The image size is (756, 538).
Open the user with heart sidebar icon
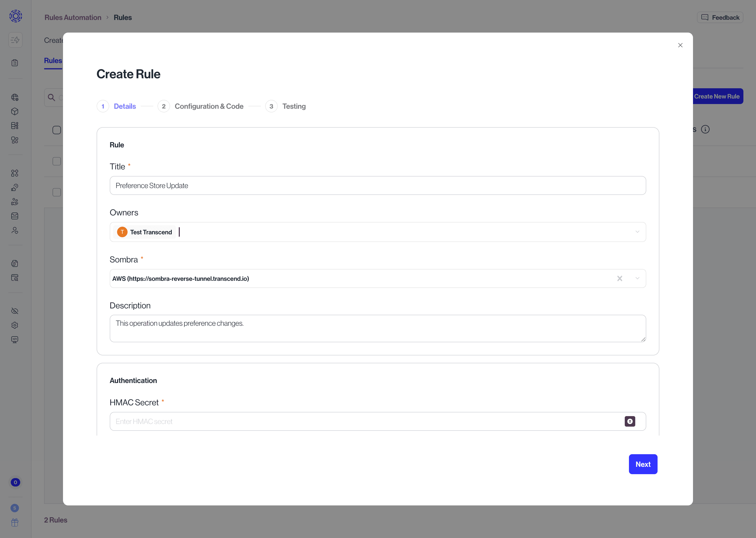point(15,231)
